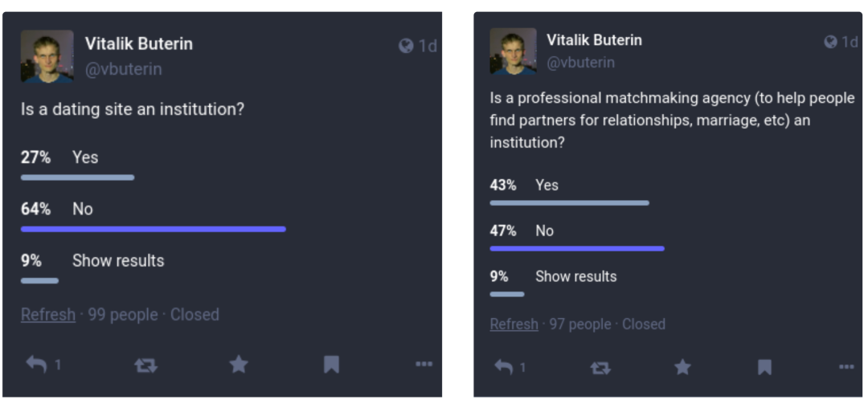Click the @vbuterin handle in left post
This screenshot has width=868, height=404.
124,69
